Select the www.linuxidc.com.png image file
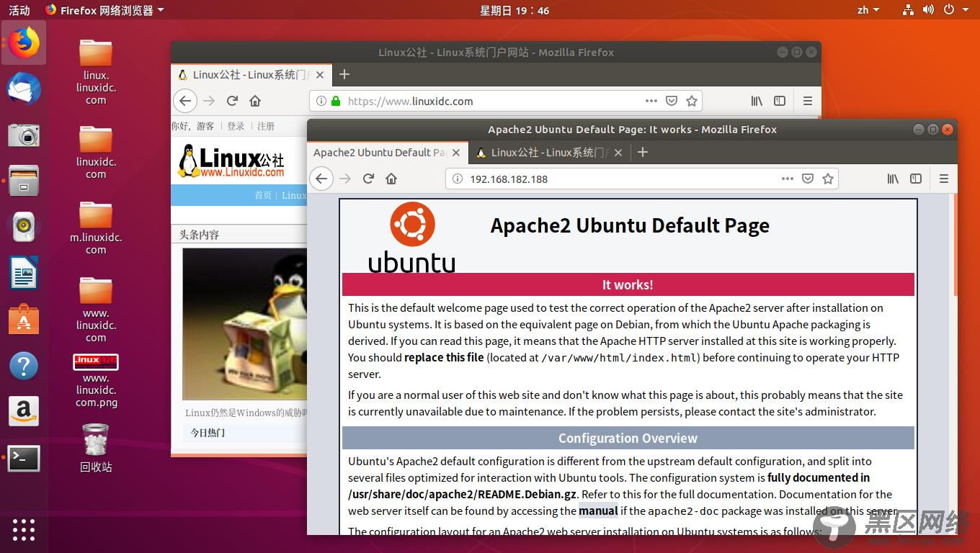This screenshot has width=980, height=553. [96, 380]
